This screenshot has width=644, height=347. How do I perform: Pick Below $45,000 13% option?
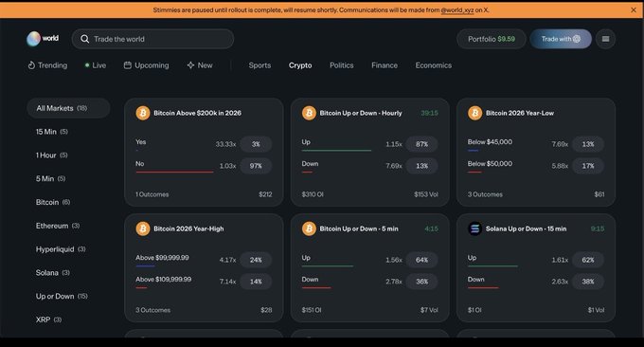(x=588, y=144)
